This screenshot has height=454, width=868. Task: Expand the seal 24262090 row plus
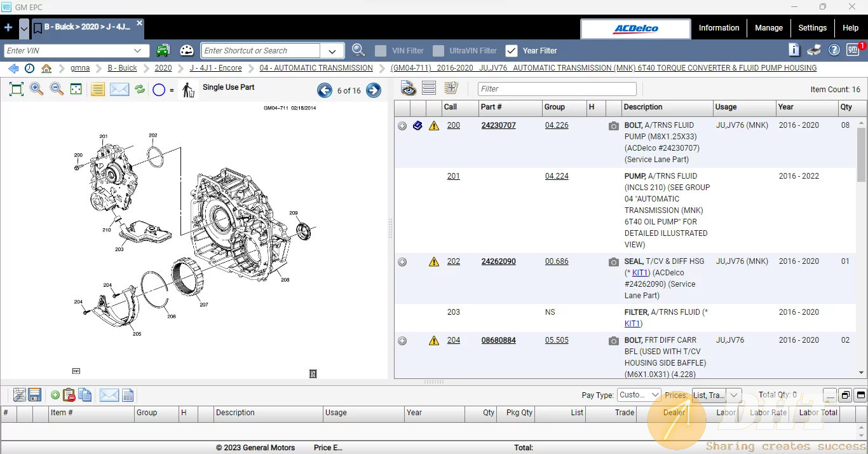(x=402, y=262)
